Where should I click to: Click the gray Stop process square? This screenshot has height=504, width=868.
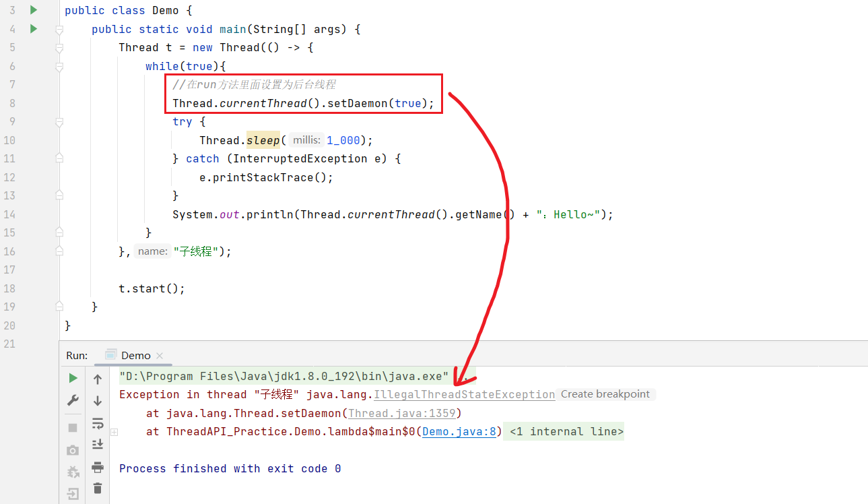pyautogui.click(x=73, y=427)
